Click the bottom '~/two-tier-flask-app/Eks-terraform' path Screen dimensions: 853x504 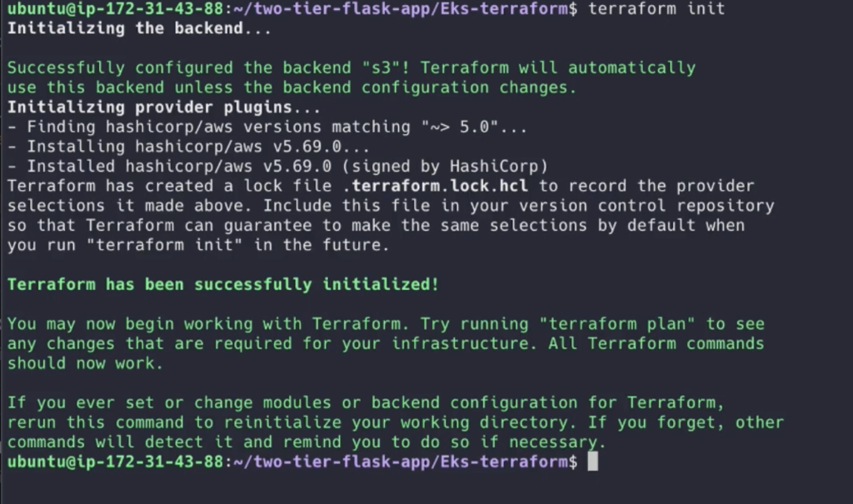[x=401, y=462]
